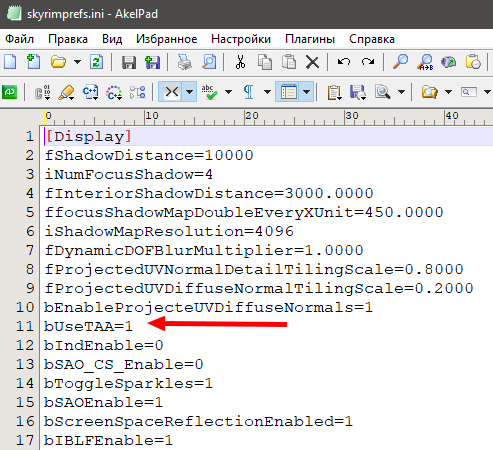Viewport: 493px width, 450px height.
Task: Expand the dropdown beside the pilcrow icon
Action: pyautogui.click(x=267, y=92)
